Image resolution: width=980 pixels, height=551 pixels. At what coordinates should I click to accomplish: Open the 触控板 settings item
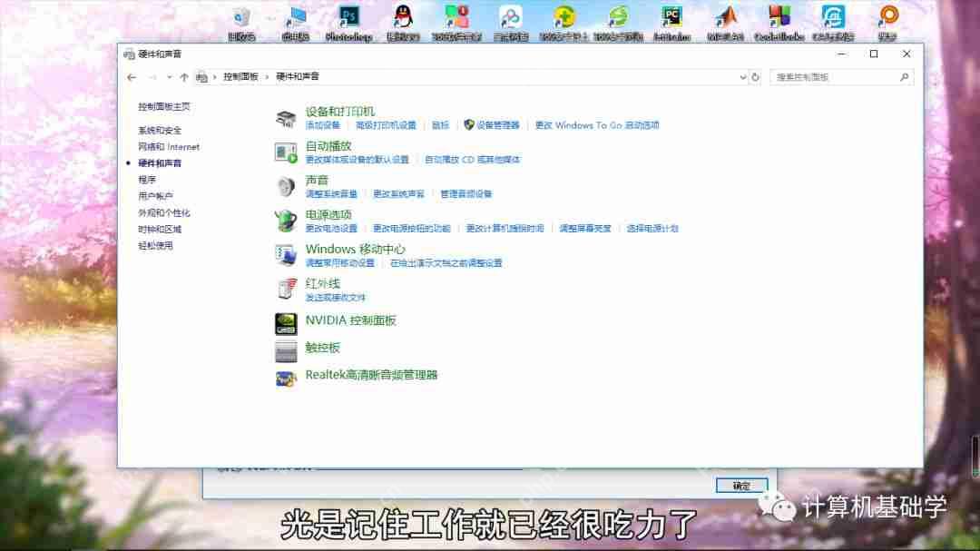pyautogui.click(x=325, y=348)
